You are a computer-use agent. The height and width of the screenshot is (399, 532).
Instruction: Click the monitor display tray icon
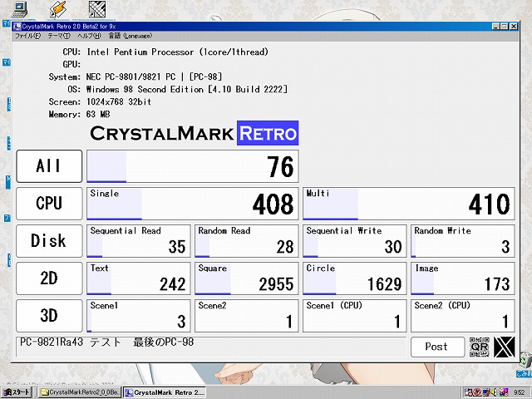(x=485, y=392)
